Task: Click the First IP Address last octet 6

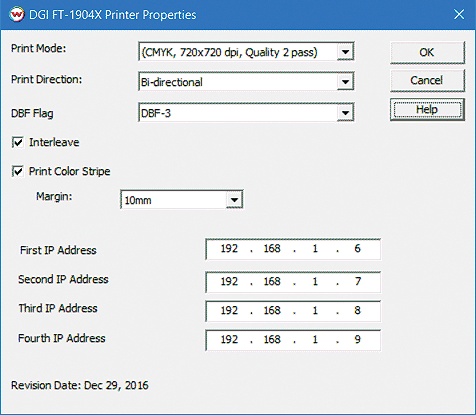Action: 358,249
